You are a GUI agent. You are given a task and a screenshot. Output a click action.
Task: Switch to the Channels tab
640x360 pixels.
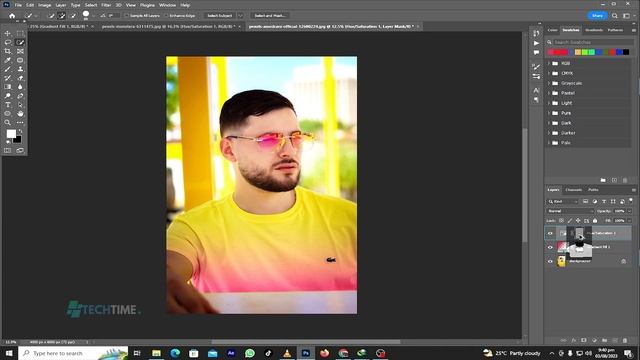[x=573, y=190]
